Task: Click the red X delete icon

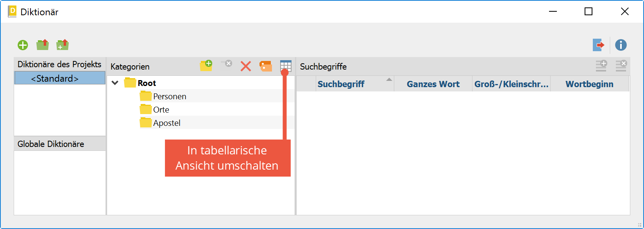Action: [246, 66]
